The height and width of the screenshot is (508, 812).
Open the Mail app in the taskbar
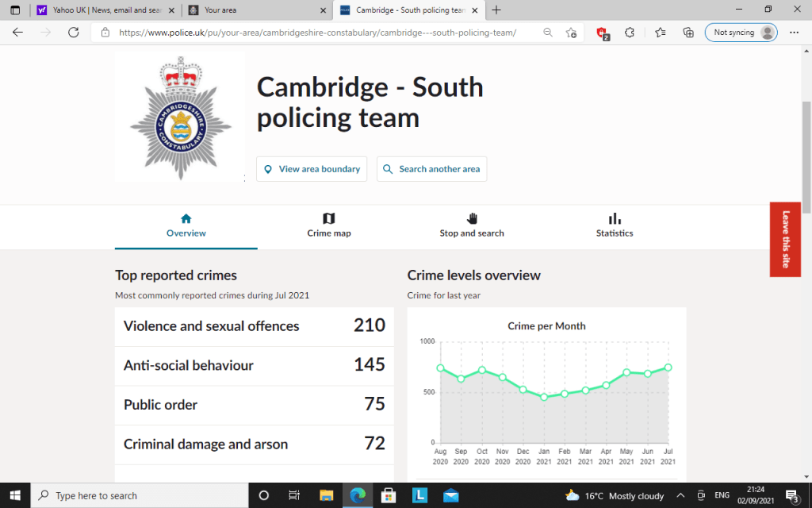[450, 495]
